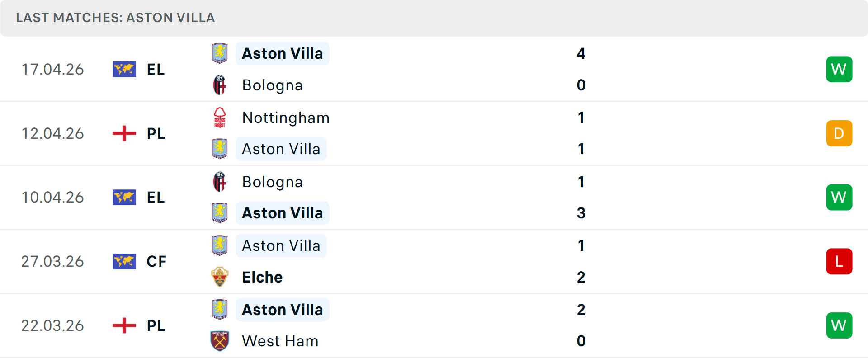Open the Aston Villa team link in the top row
The image size is (868, 358).
(283, 53)
